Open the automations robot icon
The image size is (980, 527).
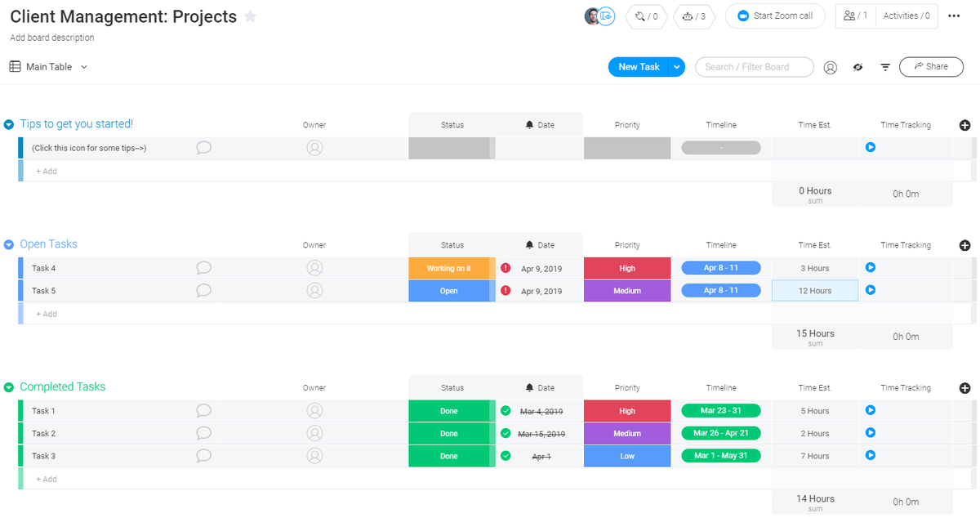[x=693, y=16]
